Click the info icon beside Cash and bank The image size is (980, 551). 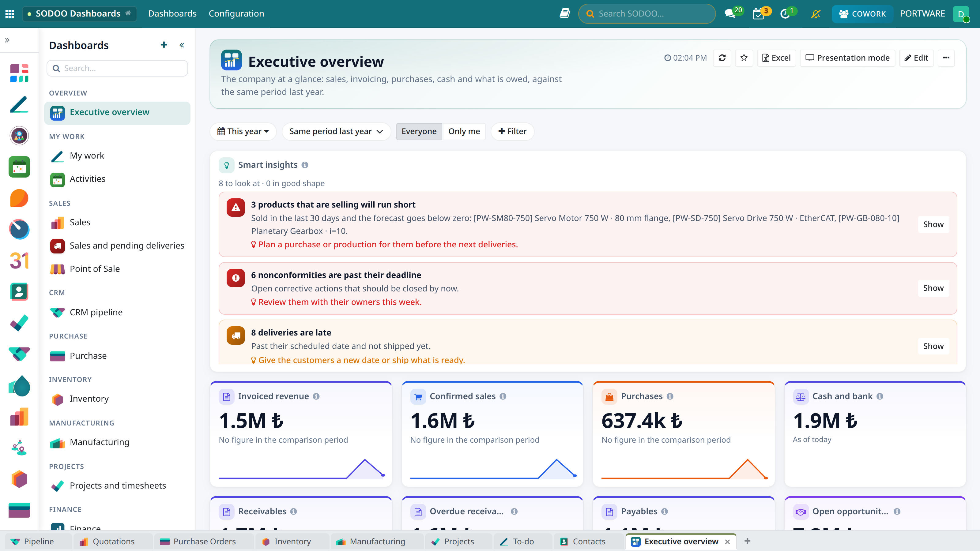[x=880, y=396]
